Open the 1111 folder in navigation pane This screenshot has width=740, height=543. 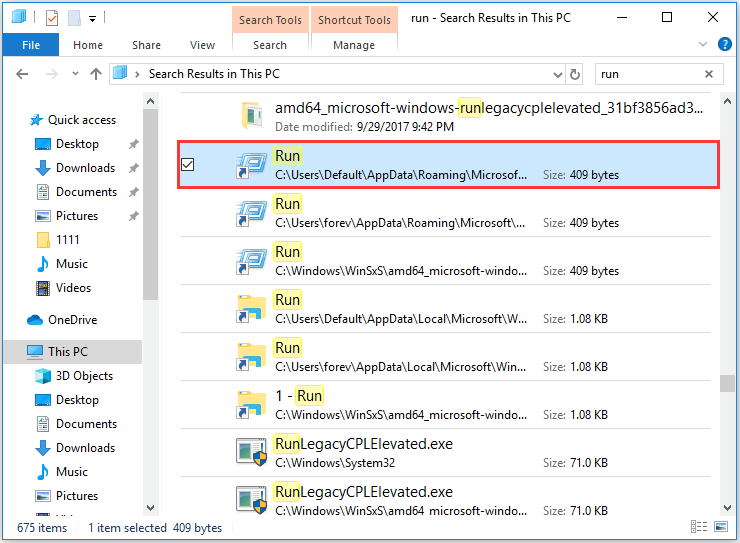coord(58,240)
